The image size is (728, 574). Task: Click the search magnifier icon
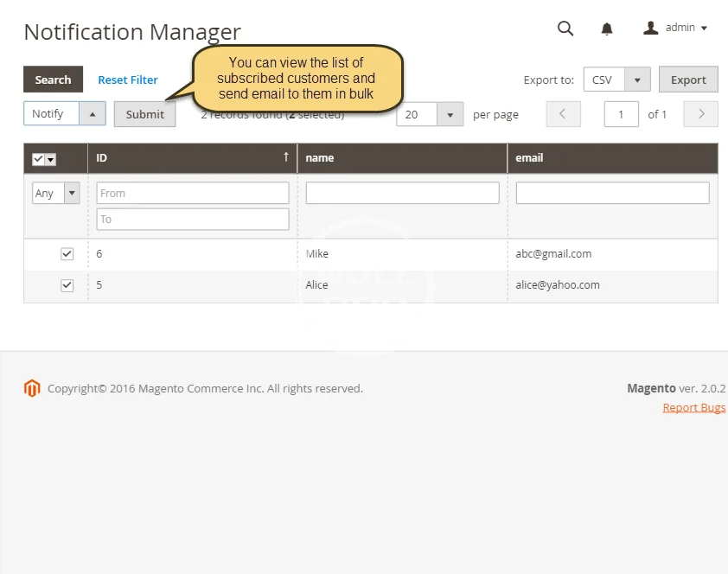coord(565,29)
